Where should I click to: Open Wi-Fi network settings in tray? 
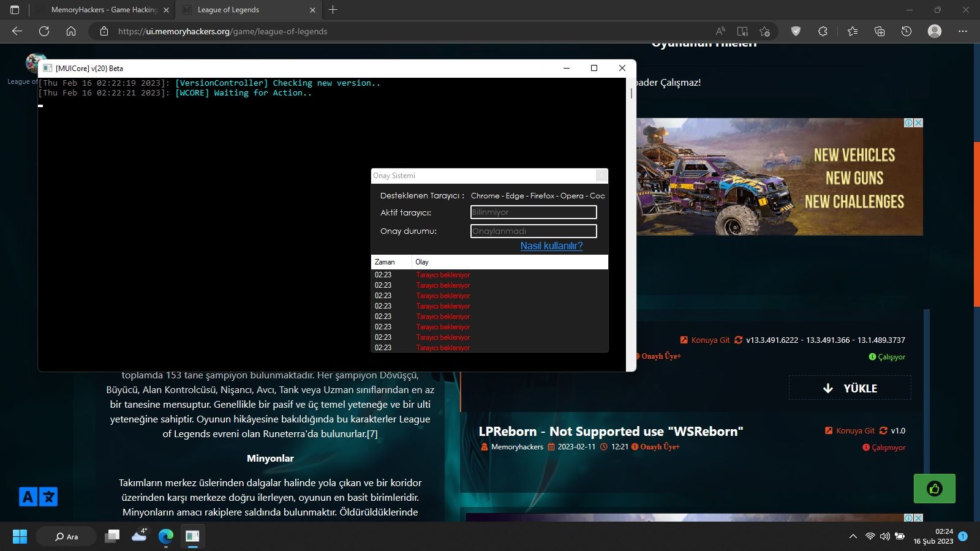coord(870,536)
